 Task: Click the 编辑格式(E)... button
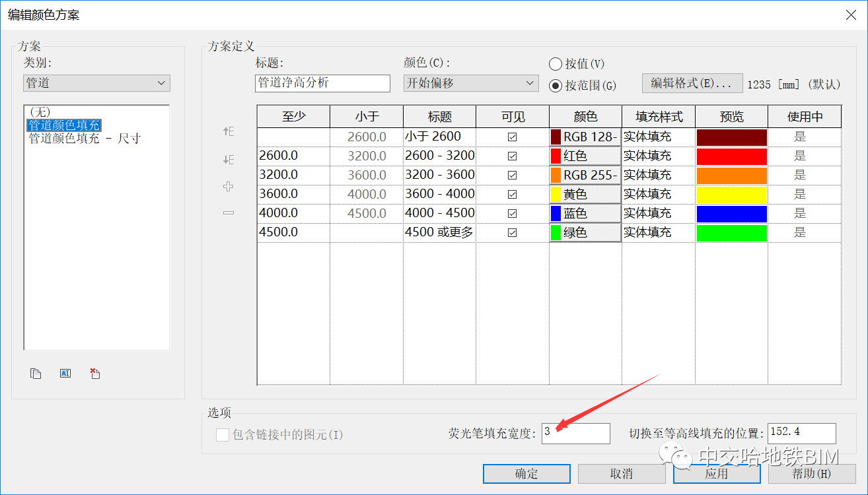click(x=692, y=83)
